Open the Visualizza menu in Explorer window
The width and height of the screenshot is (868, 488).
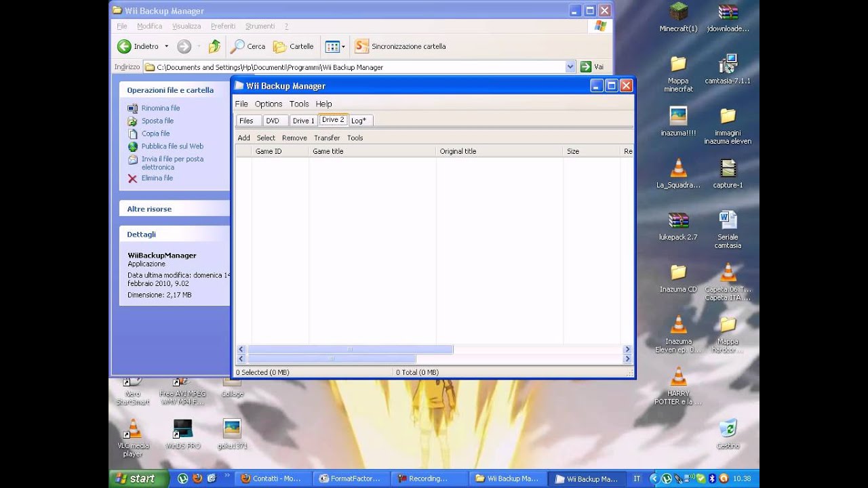[186, 26]
